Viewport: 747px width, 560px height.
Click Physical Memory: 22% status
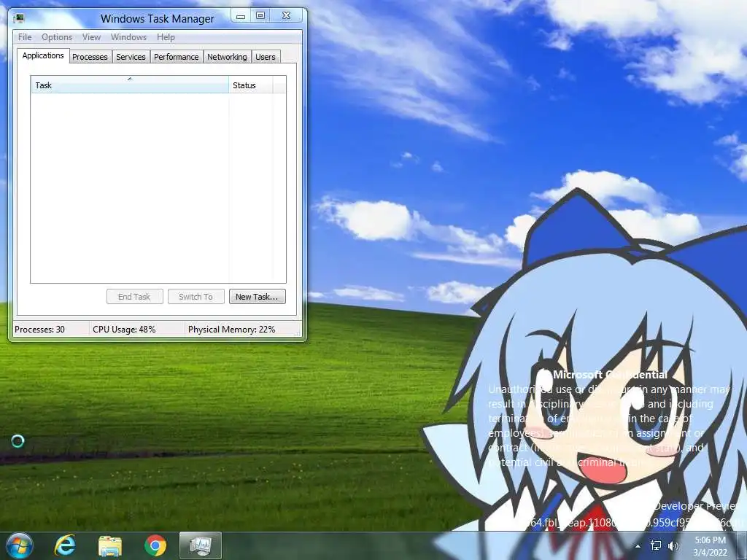(231, 330)
